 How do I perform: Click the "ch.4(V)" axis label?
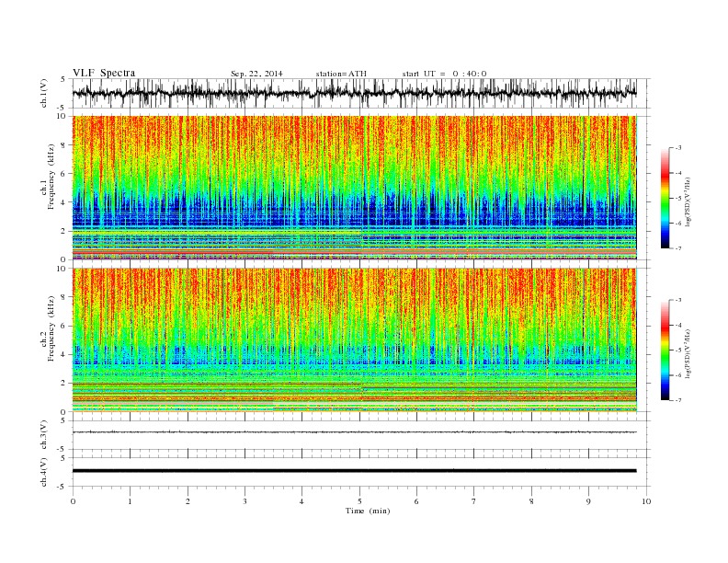44,472
